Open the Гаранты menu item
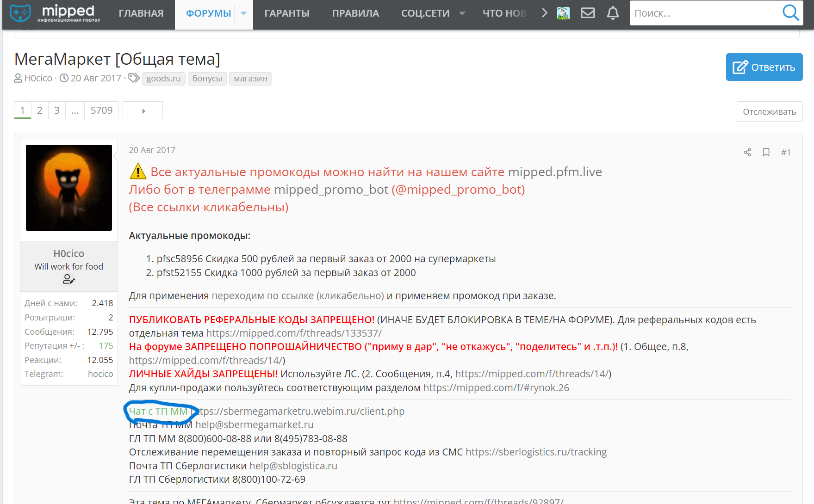 (287, 13)
